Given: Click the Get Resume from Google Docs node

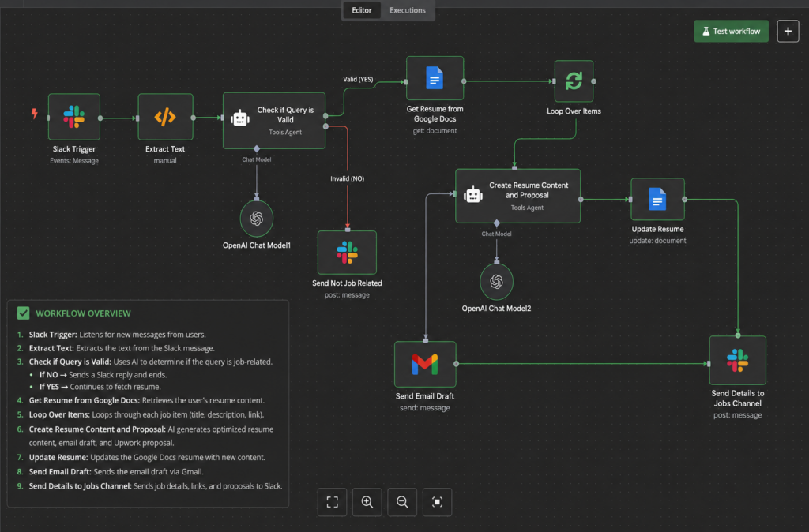Looking at the screenshot, I should 435,78.
